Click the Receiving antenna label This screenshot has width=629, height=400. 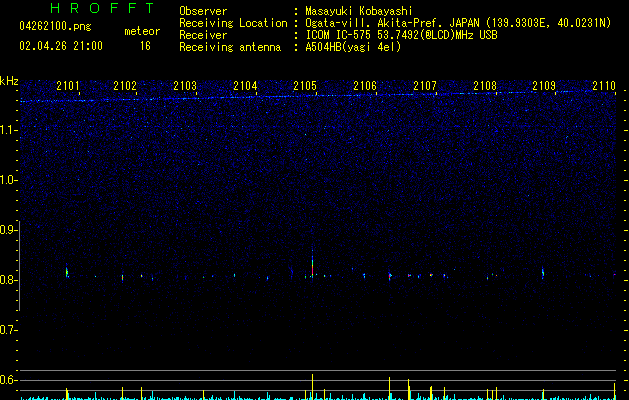[x=230, y=47]
